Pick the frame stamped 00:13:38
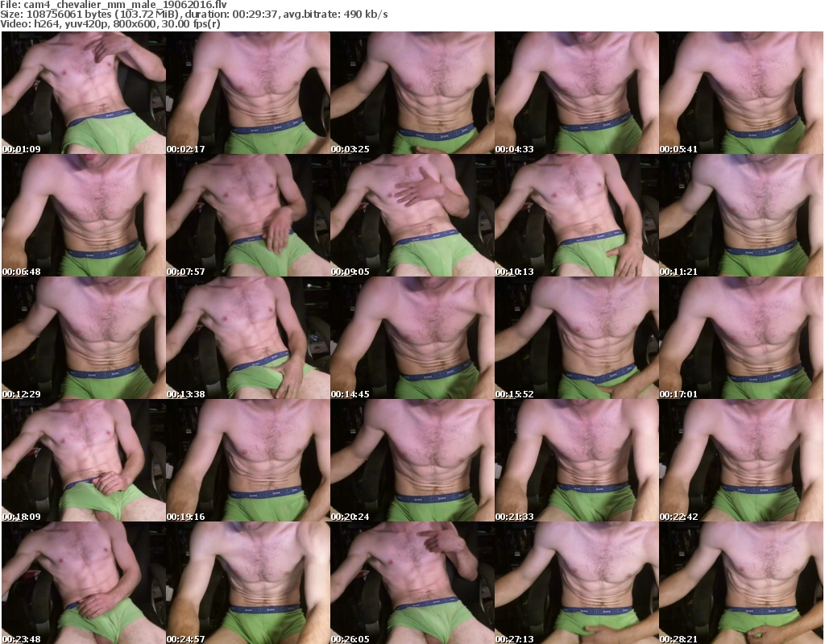 click(x=248, y=338)
